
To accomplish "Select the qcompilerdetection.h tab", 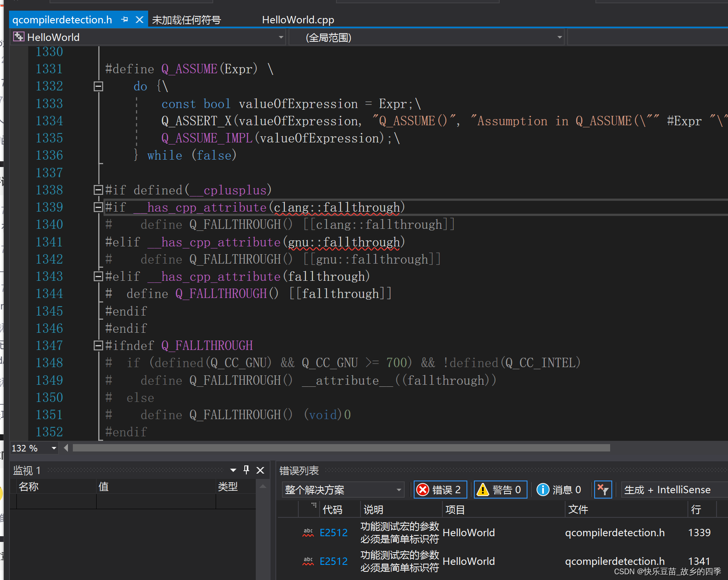I will pyautogui.click(x=62, y=20).
